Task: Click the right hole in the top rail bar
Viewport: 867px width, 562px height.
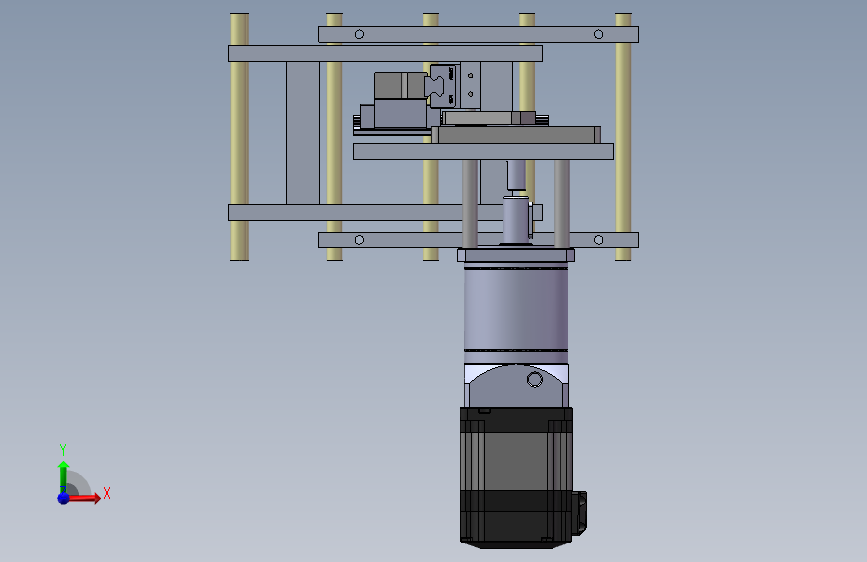Action: (x=598, y=34)
